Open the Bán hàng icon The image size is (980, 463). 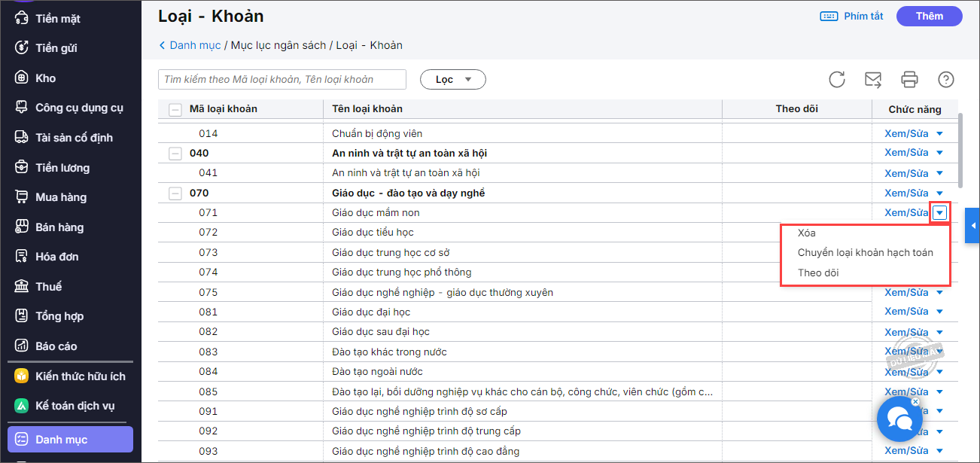tap(23, 227)
